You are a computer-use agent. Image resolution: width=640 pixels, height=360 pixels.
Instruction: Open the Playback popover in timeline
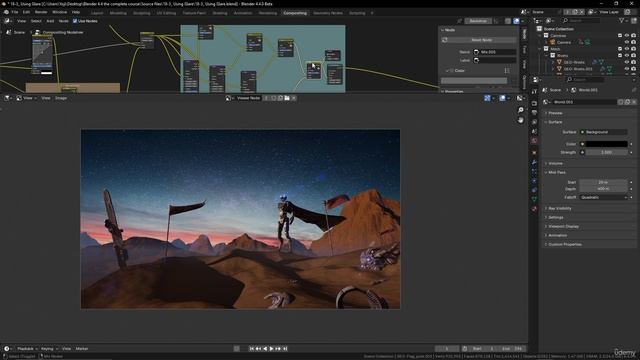click(x=27, y=349)
